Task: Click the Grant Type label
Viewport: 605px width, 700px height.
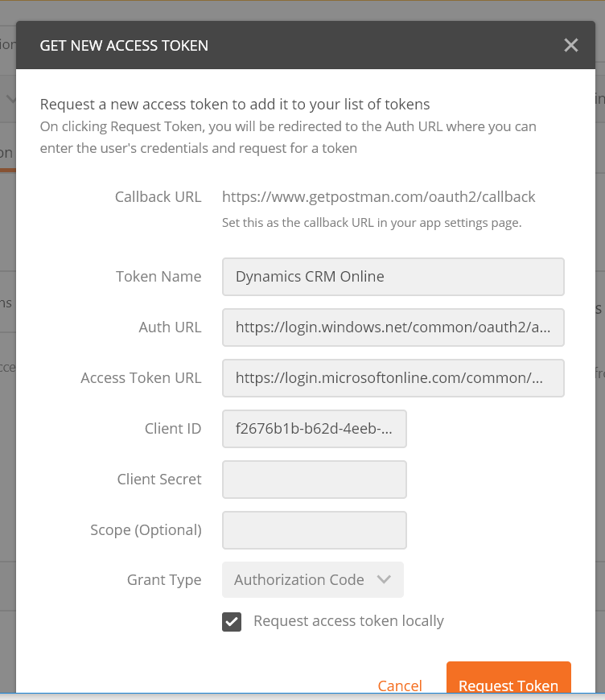Action: pyautogui.click(x=164, y=579)
